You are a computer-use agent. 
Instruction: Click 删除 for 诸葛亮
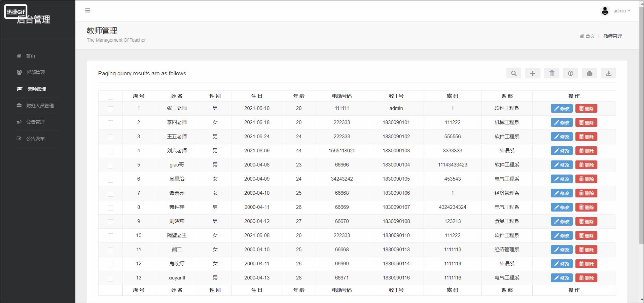pos(586,193)
